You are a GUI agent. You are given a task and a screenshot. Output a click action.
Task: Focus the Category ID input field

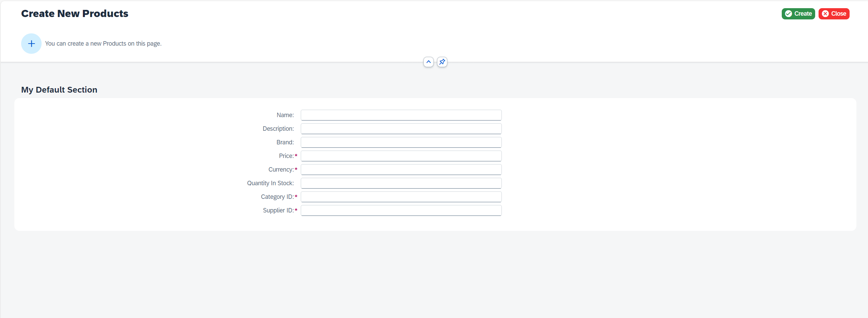pyautogui.click(x=401, y=197)
